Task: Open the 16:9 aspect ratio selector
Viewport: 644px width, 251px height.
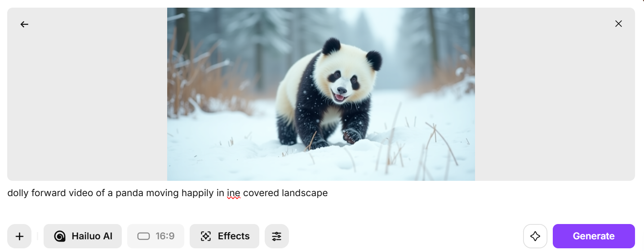Action: click(155, 236)
